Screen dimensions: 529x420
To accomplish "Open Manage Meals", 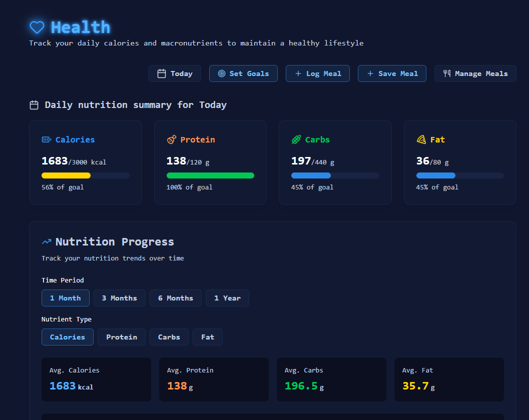I will [x=475, y=73].
